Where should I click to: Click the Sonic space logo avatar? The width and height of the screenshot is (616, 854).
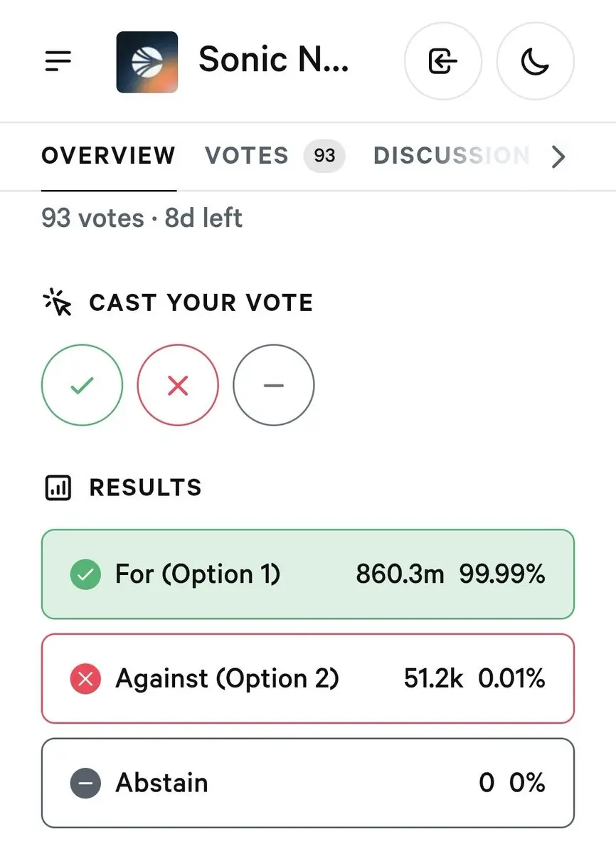pyautogui.click(x=147, y=62)
